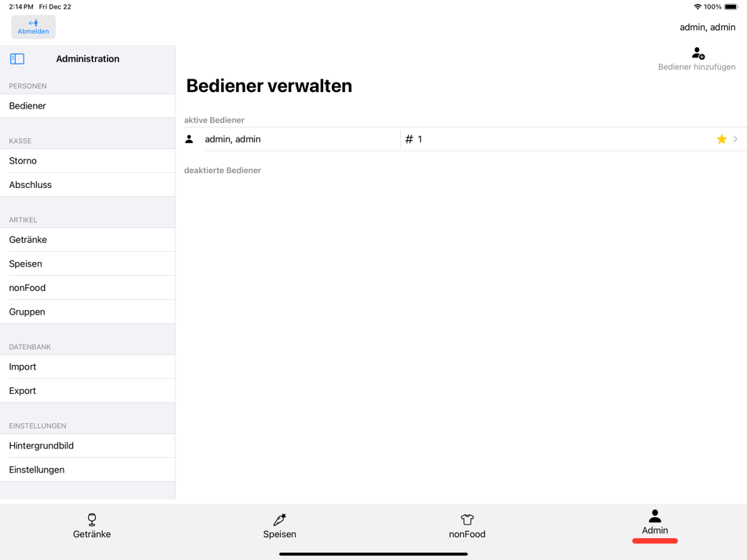Click admin, admin in the top right corner

(x=707, y=27)
